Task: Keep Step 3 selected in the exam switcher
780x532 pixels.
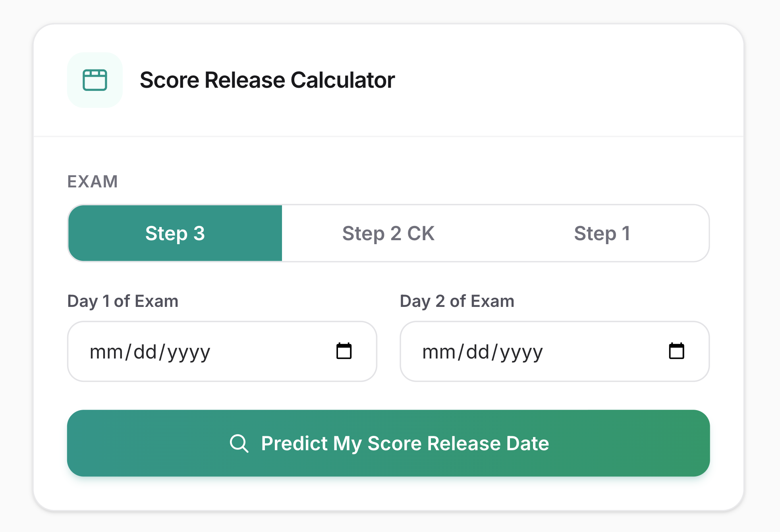Action: pyautogui.click(x=175, y=233)
